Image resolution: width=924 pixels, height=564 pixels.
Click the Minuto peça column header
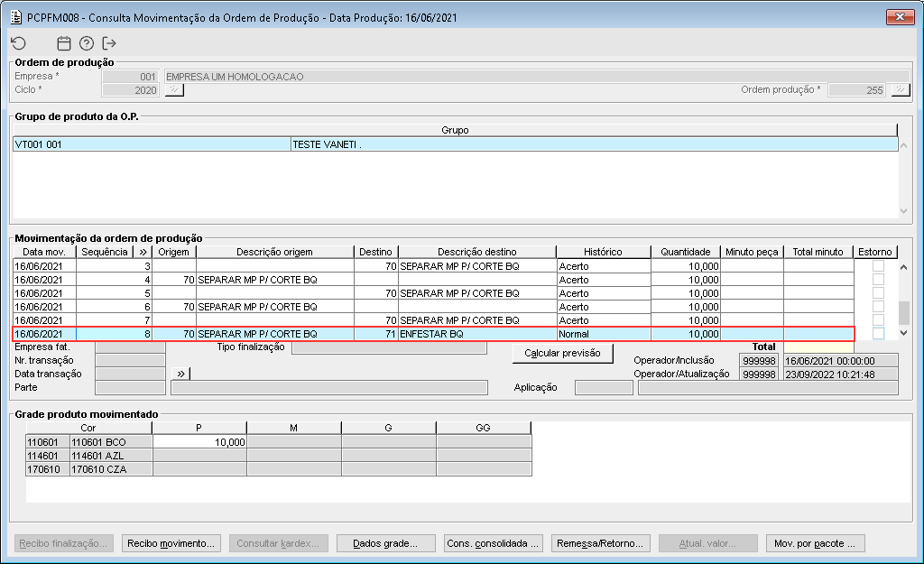tap(752, 252)
